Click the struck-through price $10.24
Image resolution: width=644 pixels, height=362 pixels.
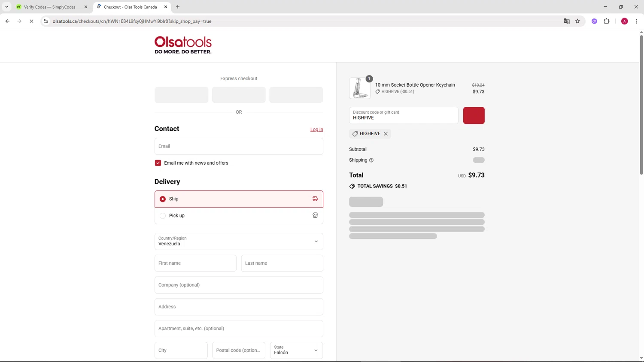478,85
